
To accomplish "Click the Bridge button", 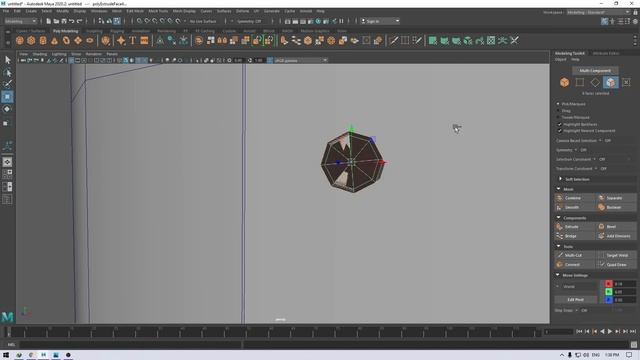I will (575, 236).
